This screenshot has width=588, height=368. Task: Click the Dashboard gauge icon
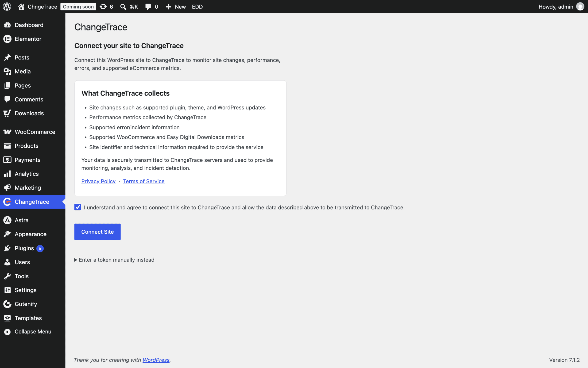click(7, 25)
